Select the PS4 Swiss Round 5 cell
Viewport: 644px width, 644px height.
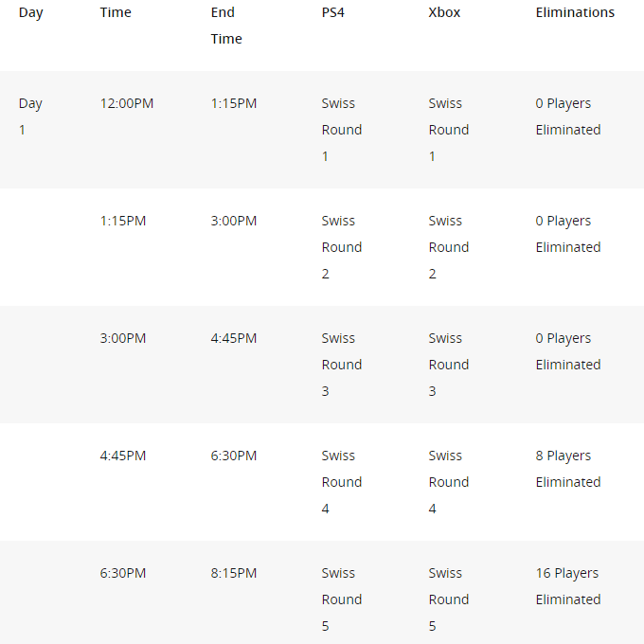[x=341, y=599]
